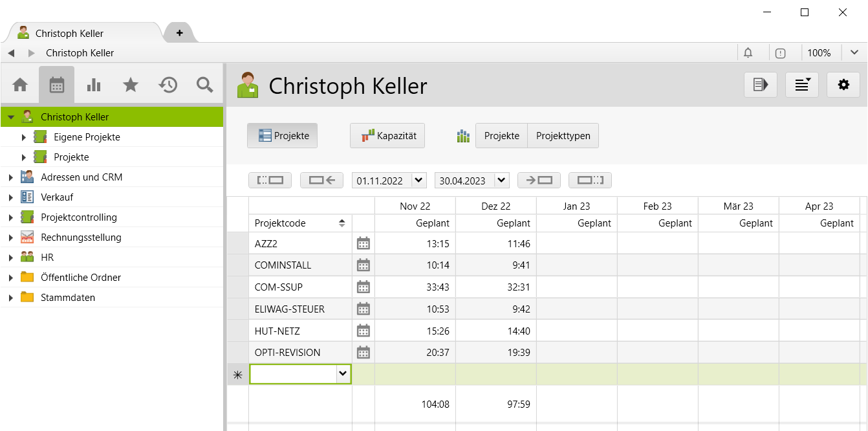The height and width of the screenshot is (431, 868).
Task: Open the 01.11.2022 date dropdown
Action: [x=389, y=180]
